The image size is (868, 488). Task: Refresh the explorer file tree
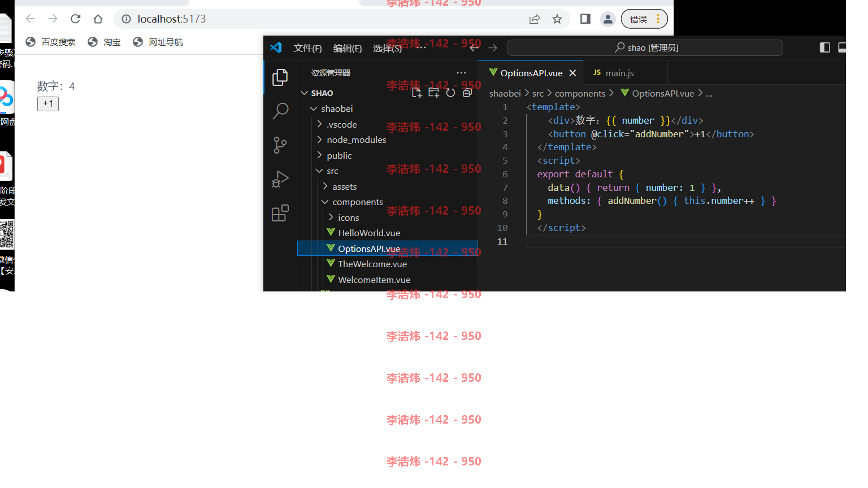pyautogui.click(x=450, y=93)
